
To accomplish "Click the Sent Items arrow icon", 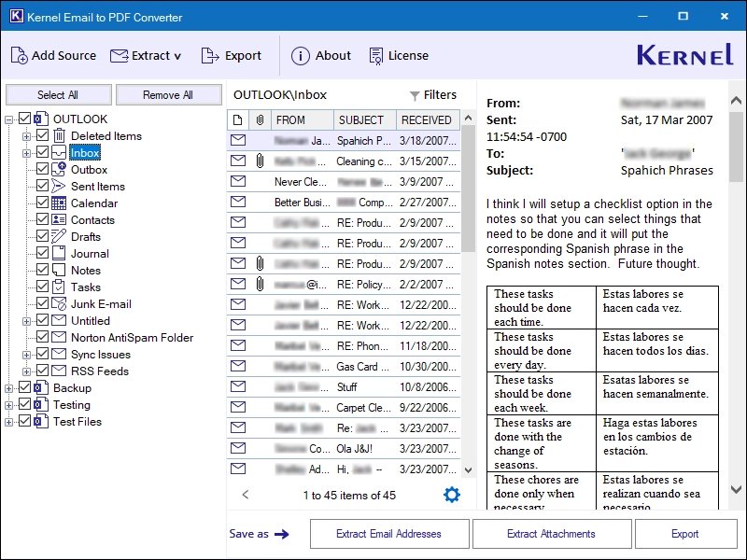I will [59, 186].
